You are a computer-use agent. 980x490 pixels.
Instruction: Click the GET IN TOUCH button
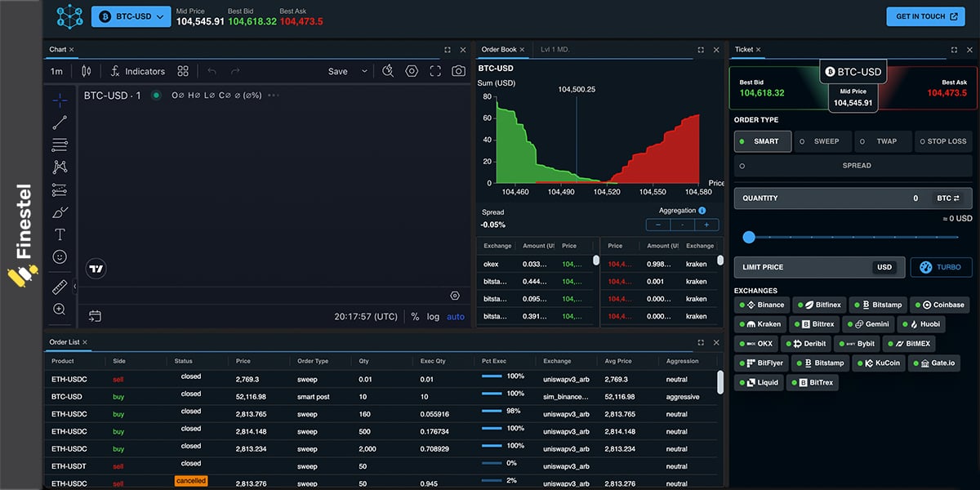[925, 16]
